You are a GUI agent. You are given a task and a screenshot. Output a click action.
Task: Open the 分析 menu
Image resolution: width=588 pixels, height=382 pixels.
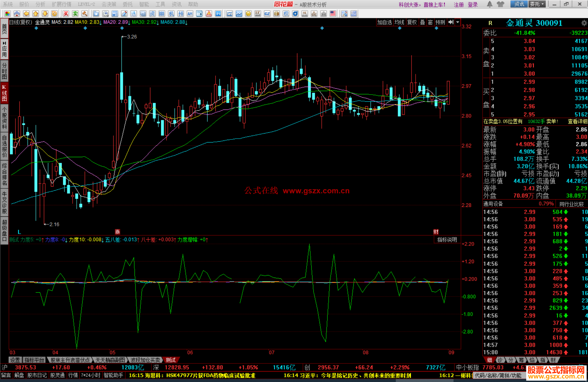tap(40, 4)
